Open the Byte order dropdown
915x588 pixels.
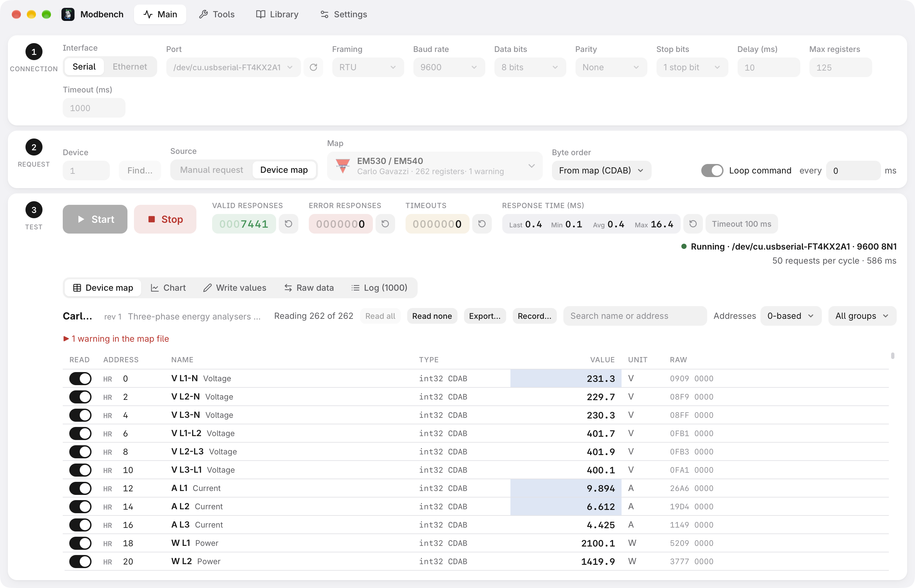(x=602, y=171)
